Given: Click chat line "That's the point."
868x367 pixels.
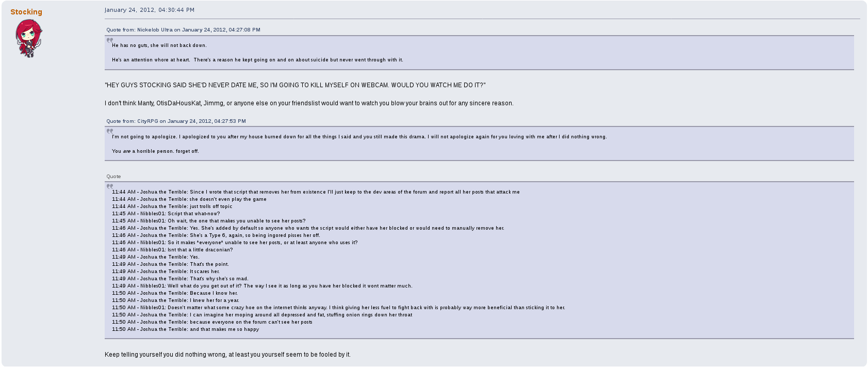Looking at the screenshot, I should tap(170, 264).
